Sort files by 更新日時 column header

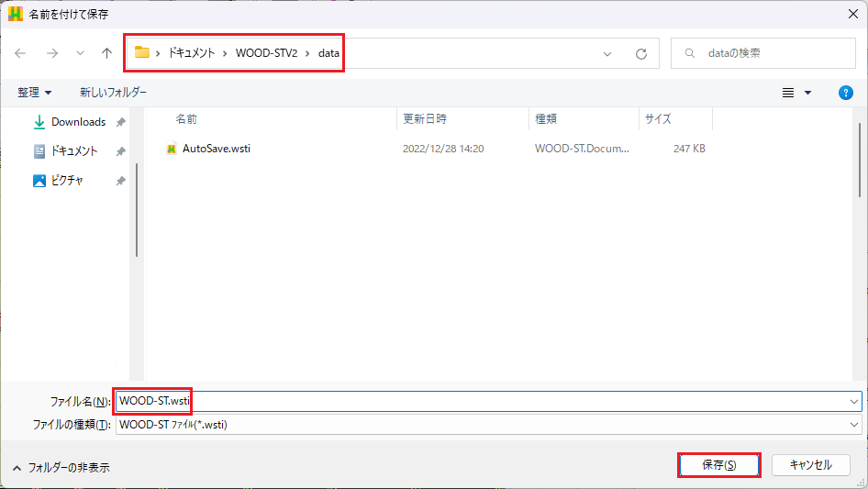click(x=425, y=119)
